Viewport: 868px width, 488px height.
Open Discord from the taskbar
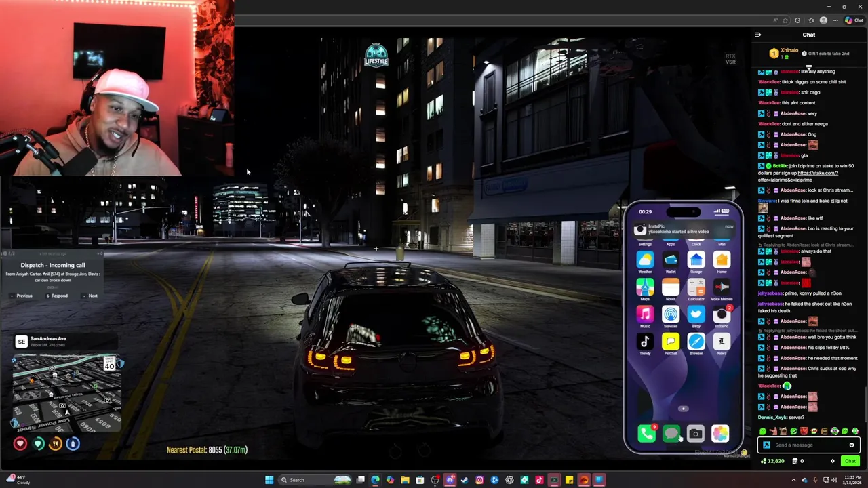450,480
